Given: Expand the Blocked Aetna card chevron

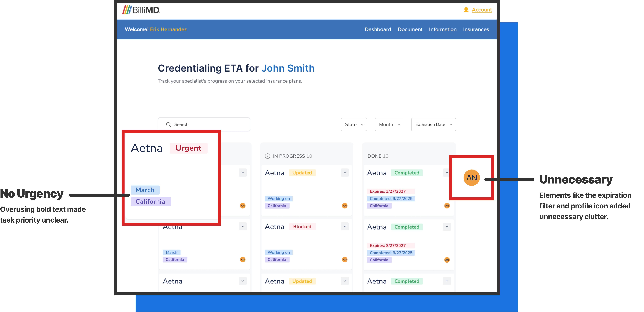Looking at the screenshot, I should coord(344,226).
